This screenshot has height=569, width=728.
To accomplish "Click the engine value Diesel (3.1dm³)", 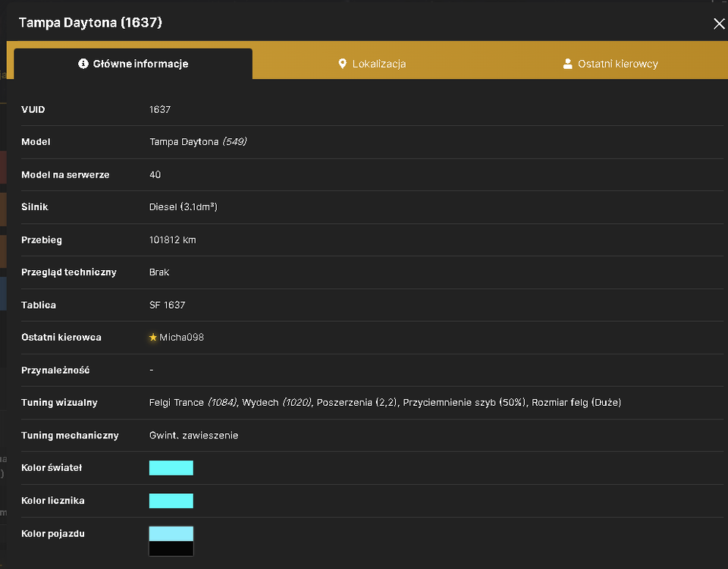I will click(x=183, y=206).
